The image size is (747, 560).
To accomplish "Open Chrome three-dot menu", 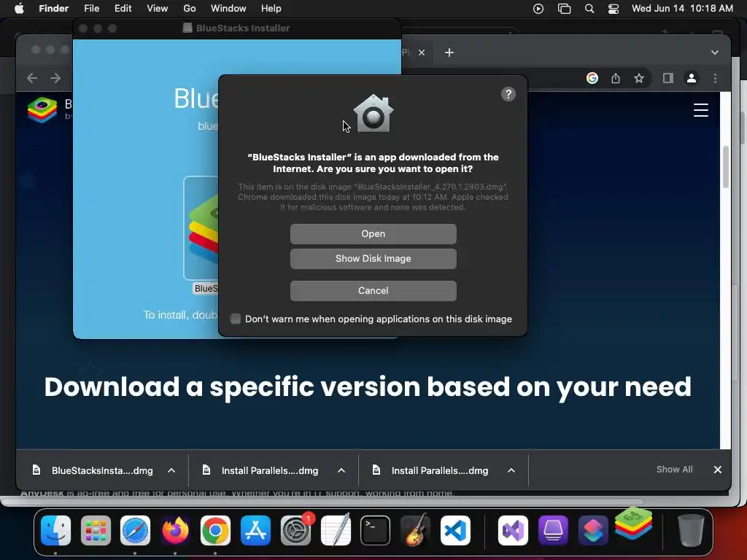I will pos(715,78).
